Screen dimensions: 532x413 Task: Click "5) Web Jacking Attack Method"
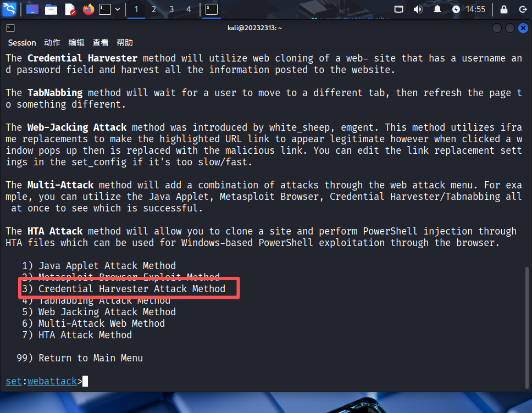(x=99, y=311)
